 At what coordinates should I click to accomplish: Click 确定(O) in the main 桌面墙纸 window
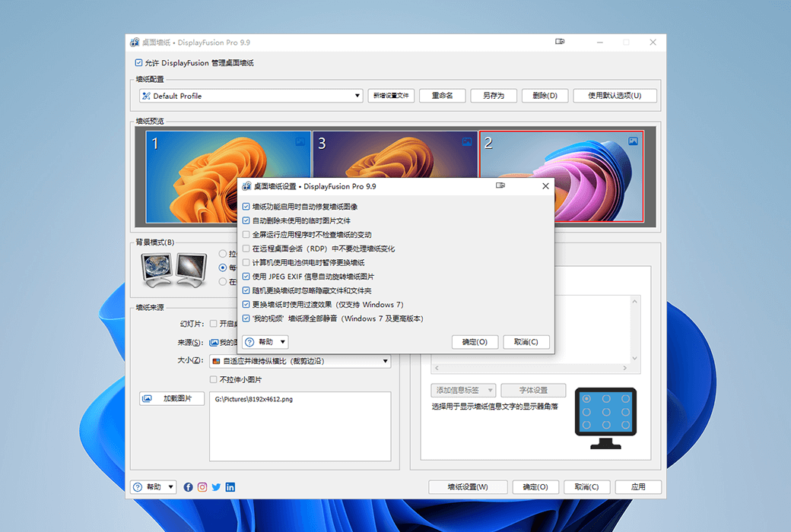[535, 487]
